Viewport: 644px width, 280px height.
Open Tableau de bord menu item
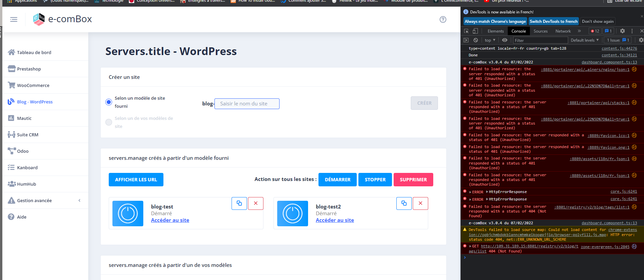pos(45,52)
